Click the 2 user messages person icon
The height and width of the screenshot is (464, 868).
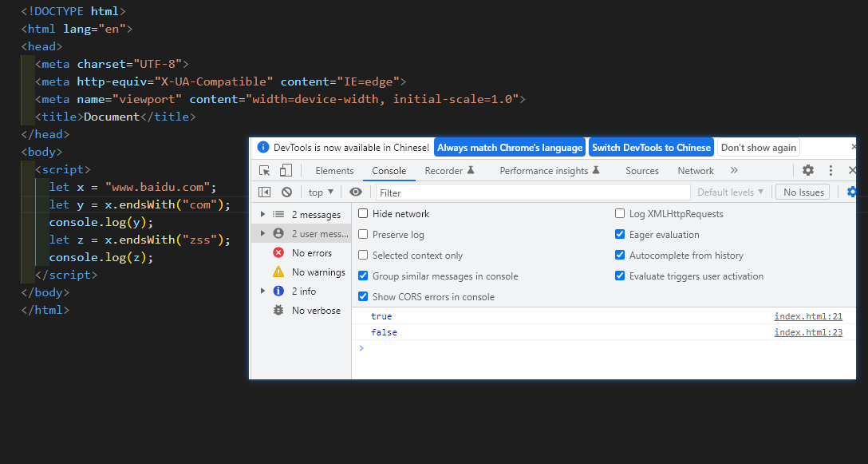(278, 234)
